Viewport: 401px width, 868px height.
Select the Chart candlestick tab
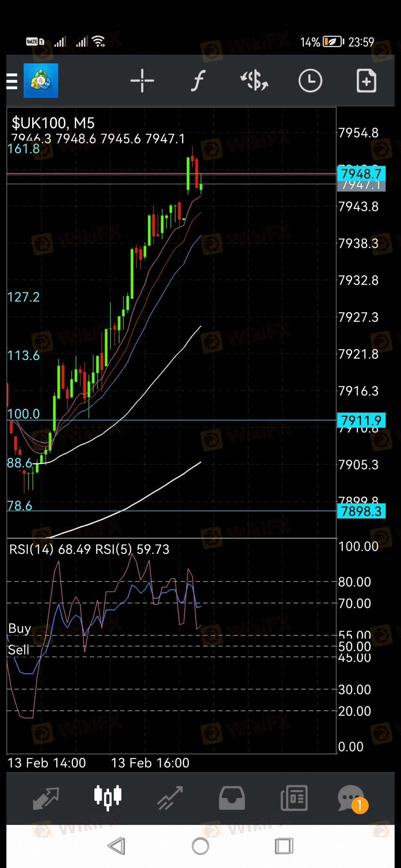coord(107,798)
